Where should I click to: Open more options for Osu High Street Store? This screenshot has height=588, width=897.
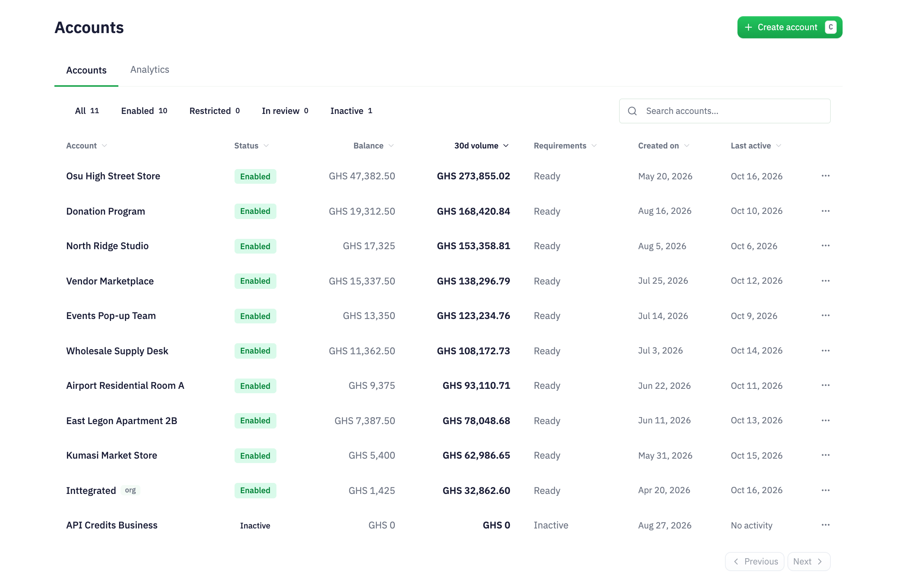pos(825,176)
